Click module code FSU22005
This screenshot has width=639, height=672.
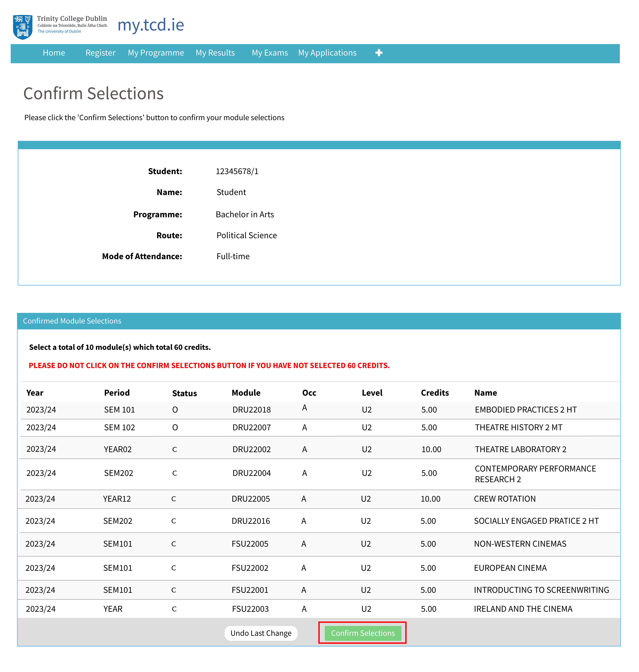(250, 544)
